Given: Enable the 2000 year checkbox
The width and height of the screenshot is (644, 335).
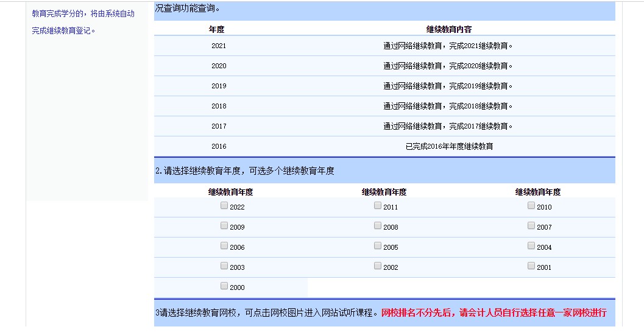Looking at the screenshot, I should 224,286.
